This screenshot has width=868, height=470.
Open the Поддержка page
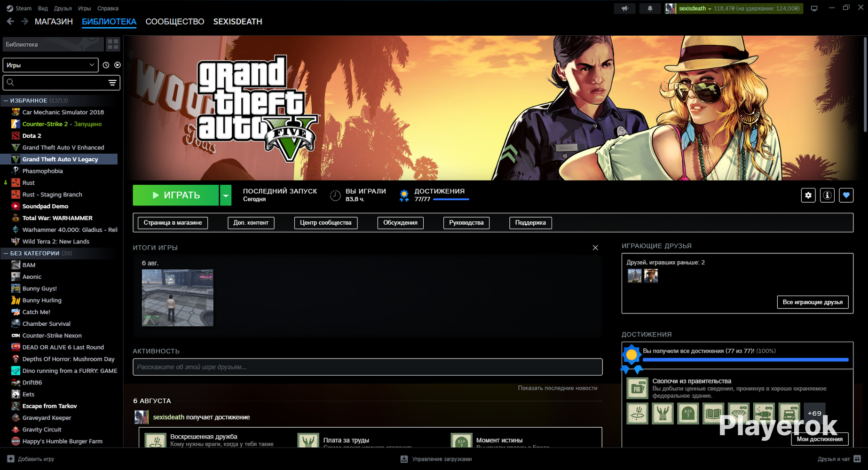tap(530, 223)
